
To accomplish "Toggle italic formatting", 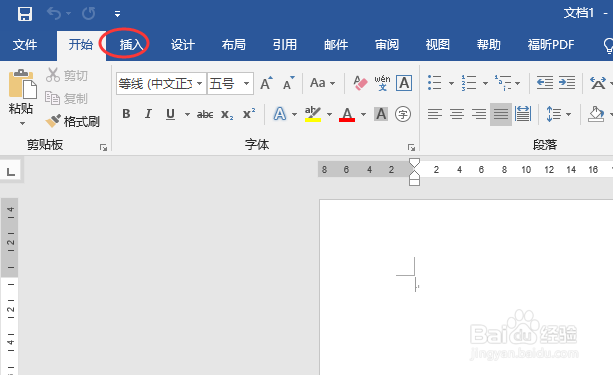I will coord(148,114).
